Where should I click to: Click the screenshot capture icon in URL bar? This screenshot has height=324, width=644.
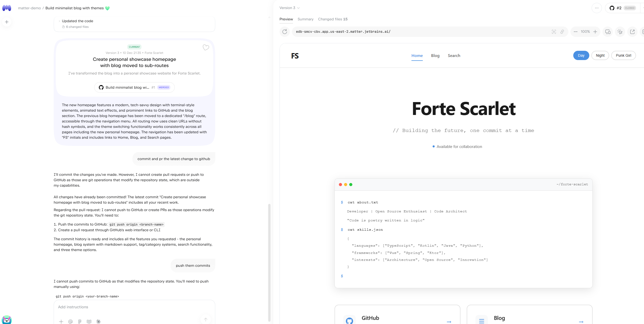[x=554, y=32]
